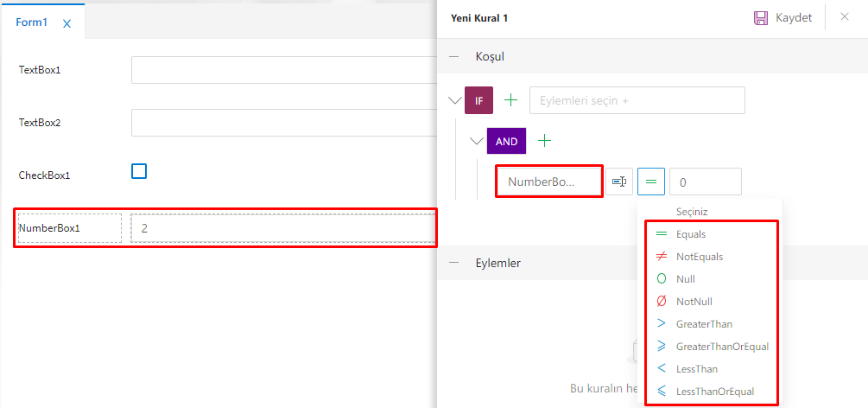Image resolution: width=868 pixels, height=408 pixels.
Task: Choose the NotNull operator option
Action: click(x=694, y=302)
